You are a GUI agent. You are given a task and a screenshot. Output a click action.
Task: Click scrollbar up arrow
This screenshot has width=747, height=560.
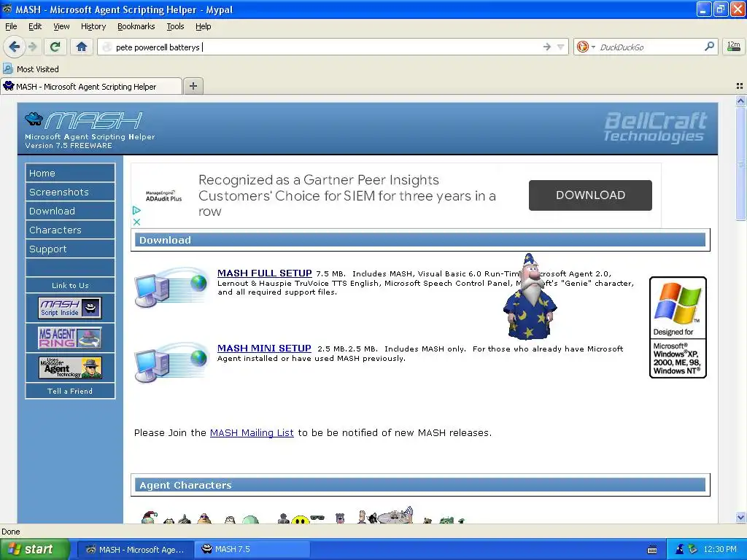coord(740,101)
